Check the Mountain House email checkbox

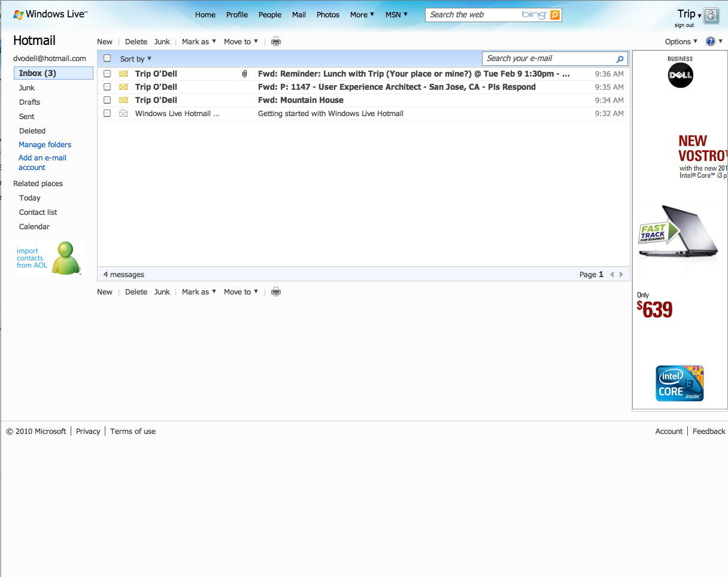107,100
